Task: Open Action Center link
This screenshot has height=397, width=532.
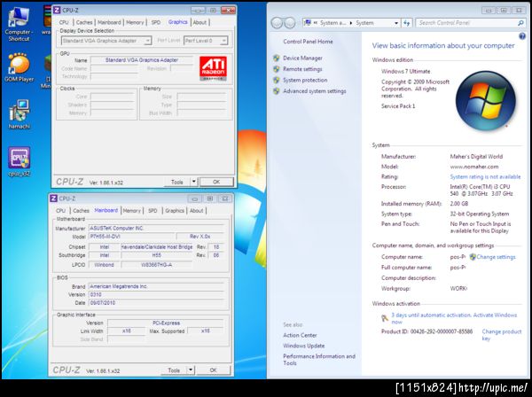Action: coord(300,335)
